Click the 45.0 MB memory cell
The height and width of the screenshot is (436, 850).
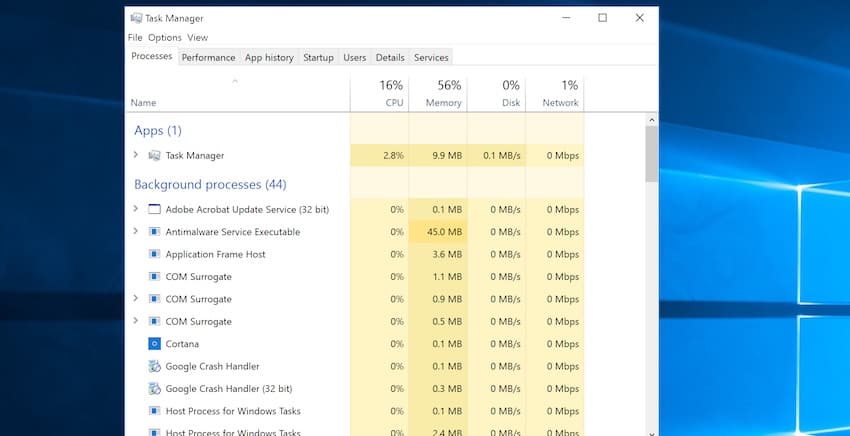(x=438, y=232)
